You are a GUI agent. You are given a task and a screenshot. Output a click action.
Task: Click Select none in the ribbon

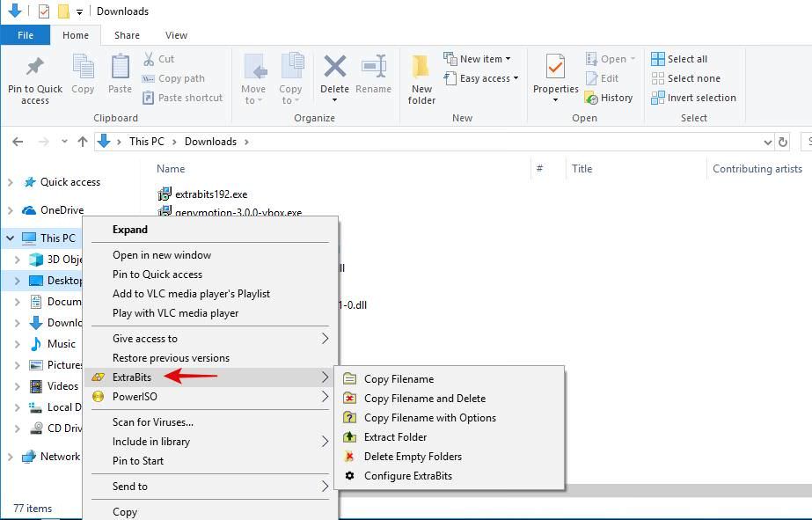point(685,78)
